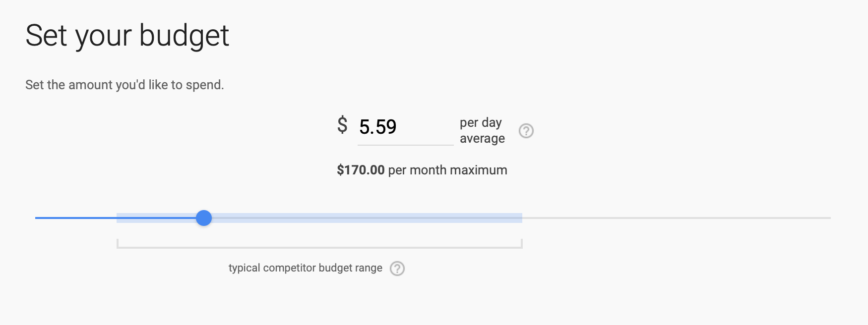Click the dollar sign before budget amount
868x325 pixels.
coord(342,125)
